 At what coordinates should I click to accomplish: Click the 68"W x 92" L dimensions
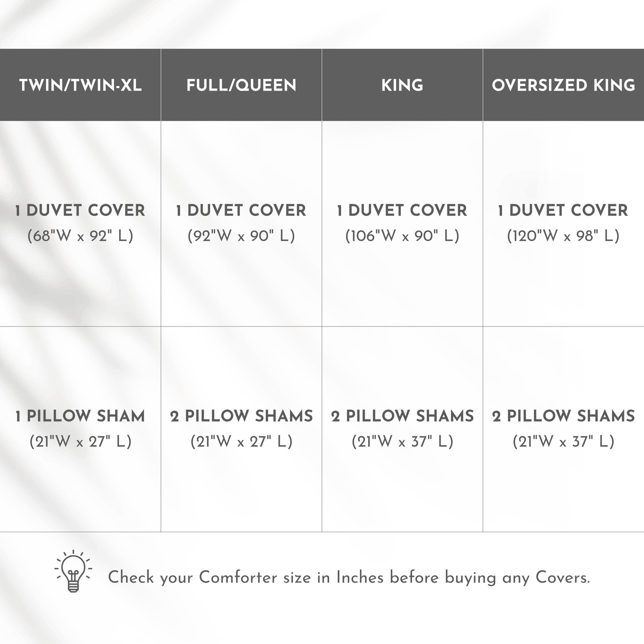80,236
